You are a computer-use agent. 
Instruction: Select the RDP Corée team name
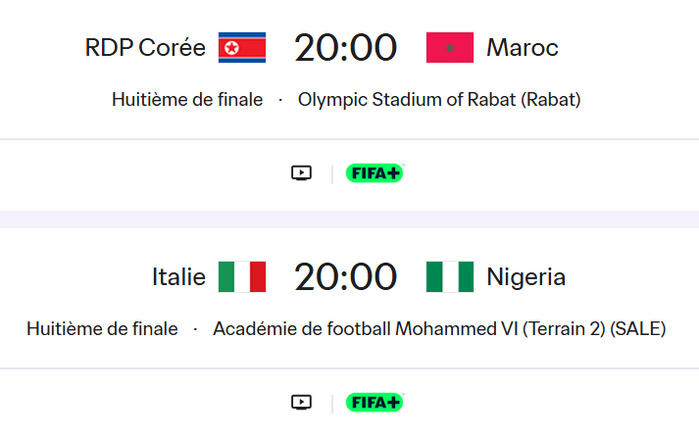tap(145, 48)
